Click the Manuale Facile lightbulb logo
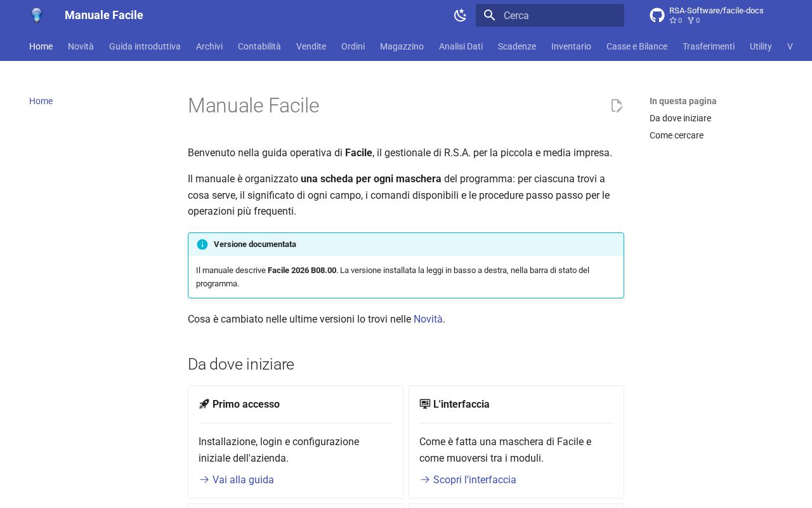812x508 pixels. (37, 15)
